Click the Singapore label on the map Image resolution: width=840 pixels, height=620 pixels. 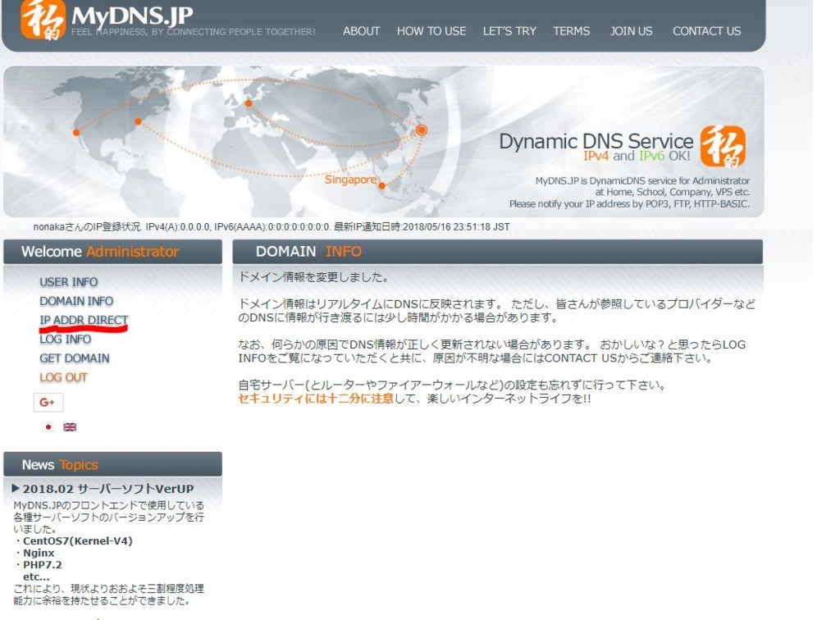(x=350, y=180)
